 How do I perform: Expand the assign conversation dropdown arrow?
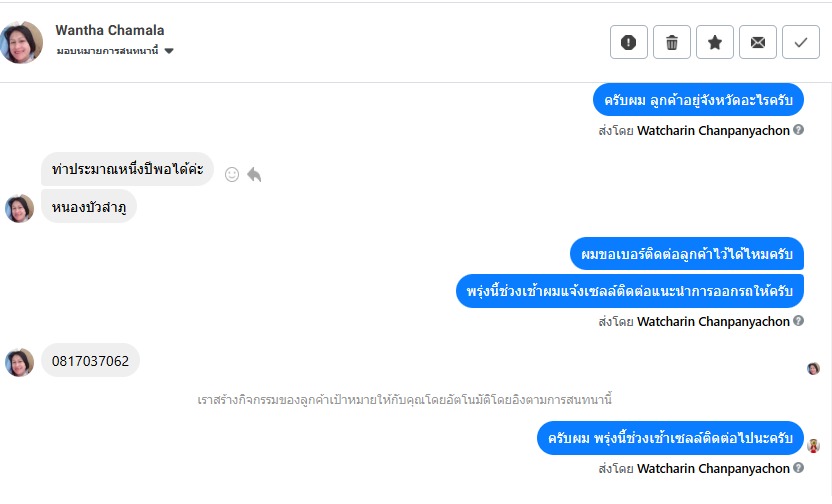tap(169, 51)
